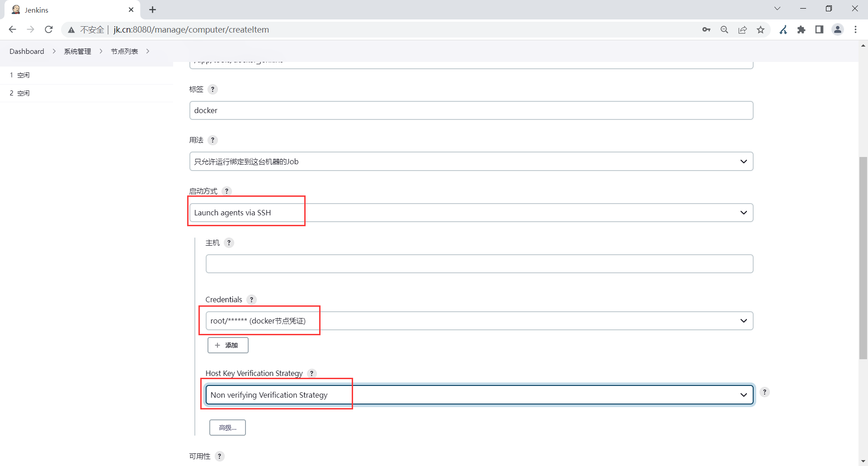Click help icon beside Host Key Verification Strategy label

point(311,373)
